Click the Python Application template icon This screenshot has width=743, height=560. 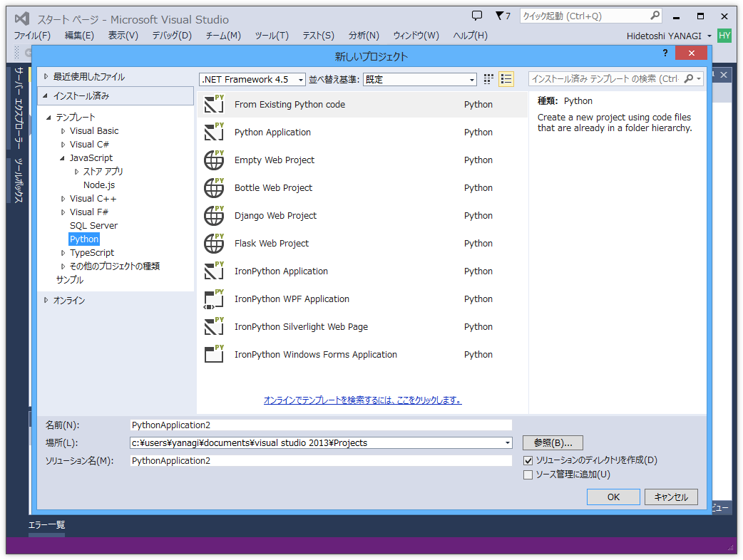(214, 132)
